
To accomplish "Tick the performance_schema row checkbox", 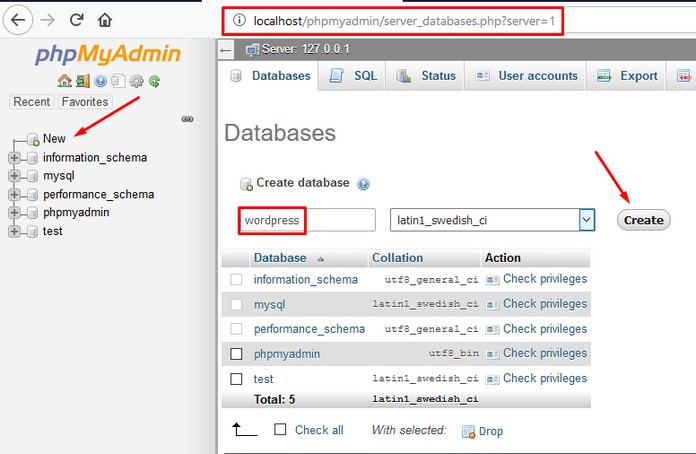I will tap(236, 329).
